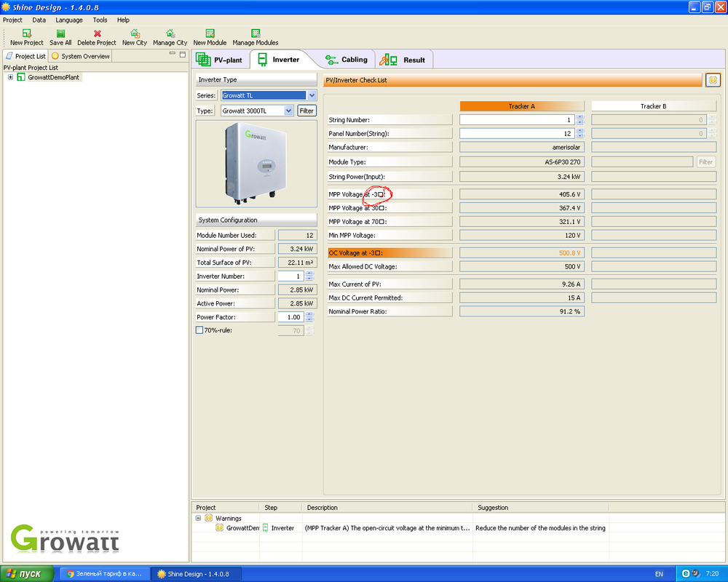Viewport: 728px width, 582px height.
Task: Click the Filter button next to Type
Action: pyautogui.click(x=306, y=111)
